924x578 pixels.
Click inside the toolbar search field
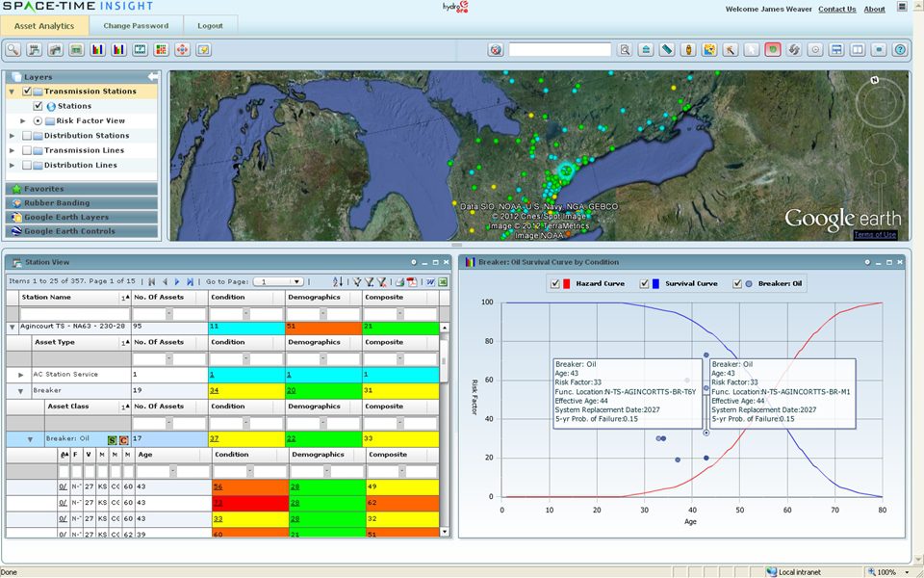(x=558, y=49)
